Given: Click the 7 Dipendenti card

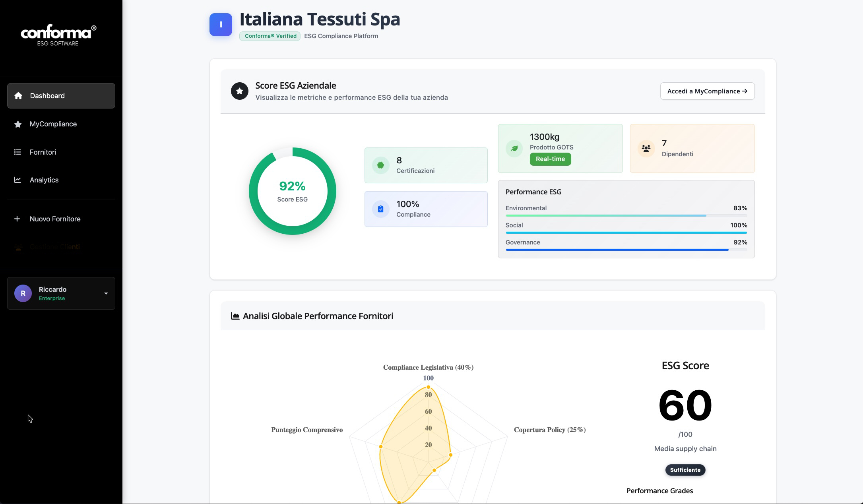Looking at the screenshot, I should (x=692, y=148).
